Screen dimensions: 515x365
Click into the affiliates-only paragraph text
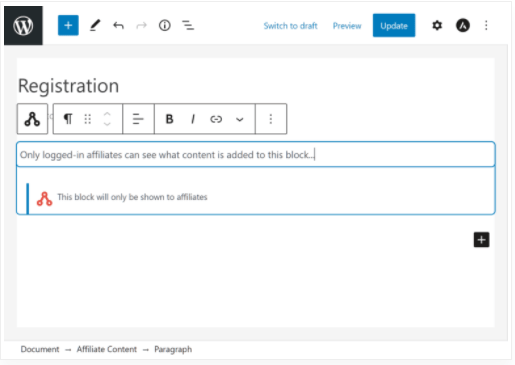coord(256,155)
